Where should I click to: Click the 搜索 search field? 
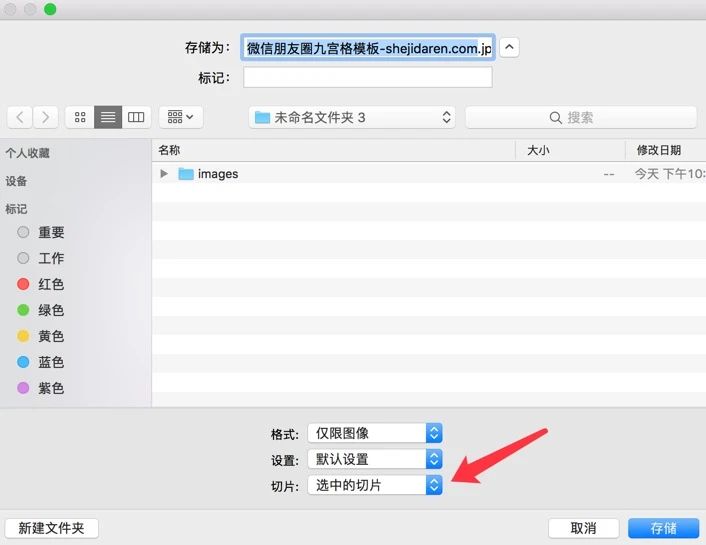click(x=581, y=118)
